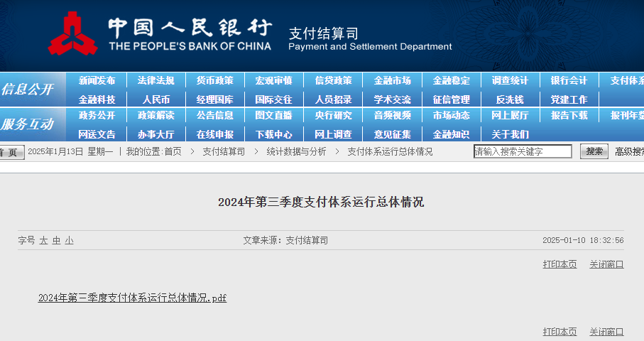Select 网送文告 navigation item
Screen dimensions: 644x341
(97, 134)
